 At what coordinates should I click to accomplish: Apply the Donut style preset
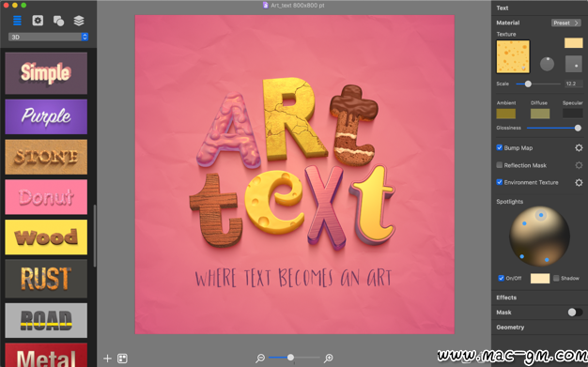pyautogui.click(x=46, y=197)
